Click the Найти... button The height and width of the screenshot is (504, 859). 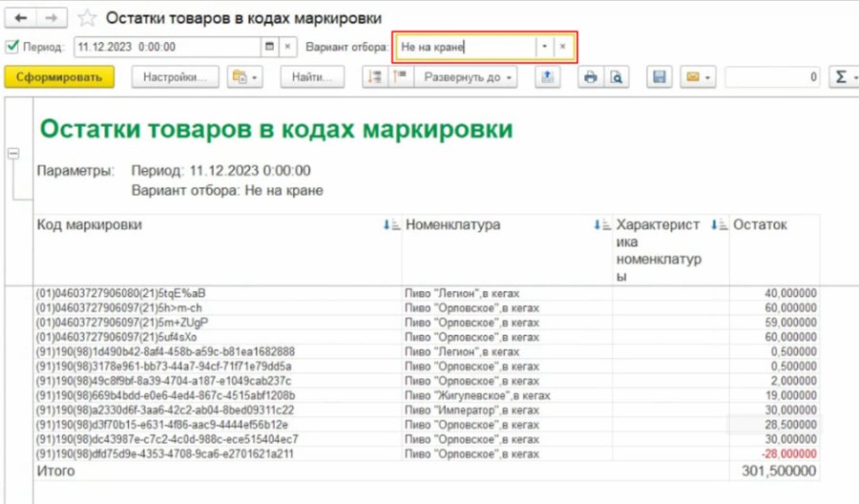[312, 77]
